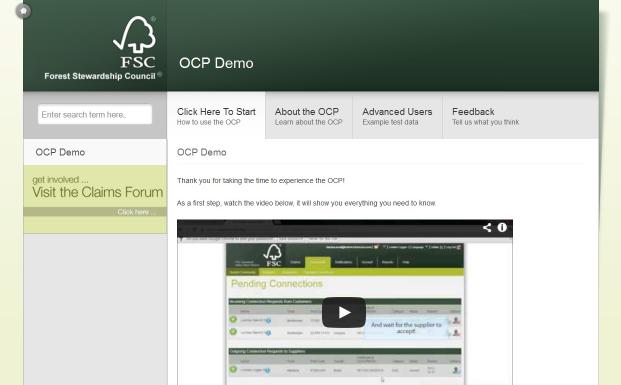Click the 'Thank you for taking the time' text

tap(261, 181)
